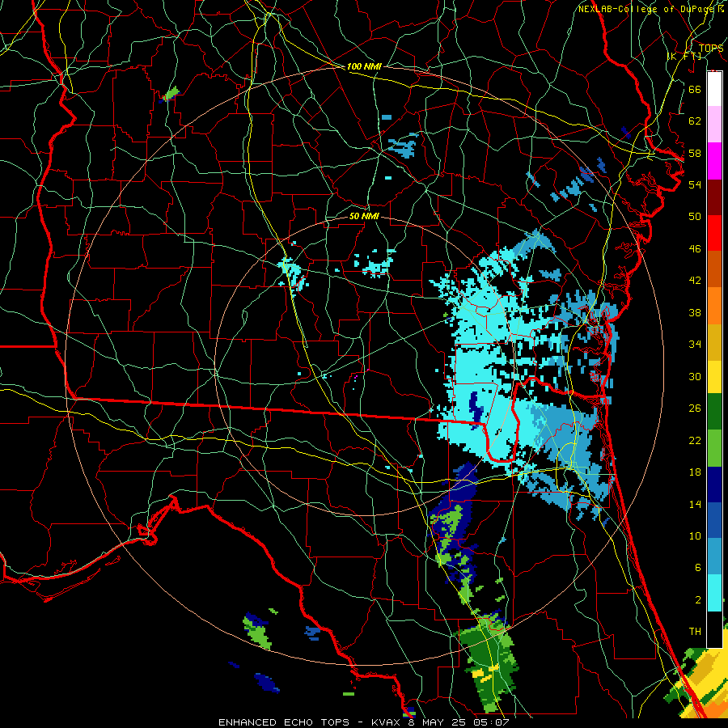
Task: Click the light green legend swatch
Action: point(714,448)
